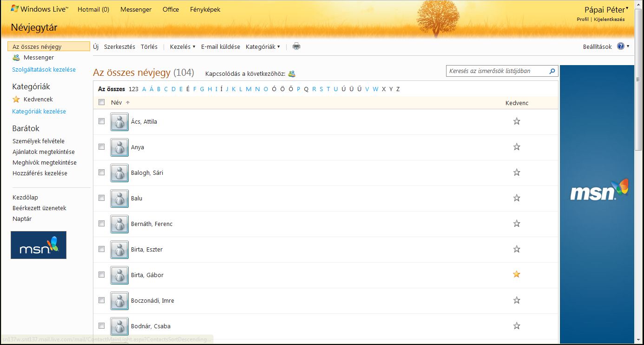Check the box for Bernáth, Ferenc
The image size is (644, 345).
pyautogui.click(x=102, y=223)
